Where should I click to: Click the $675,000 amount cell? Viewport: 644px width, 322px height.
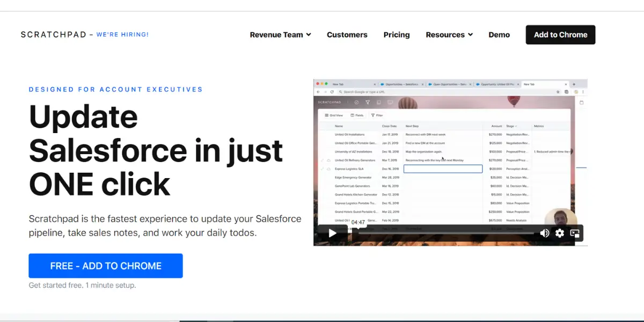[495, 221]
